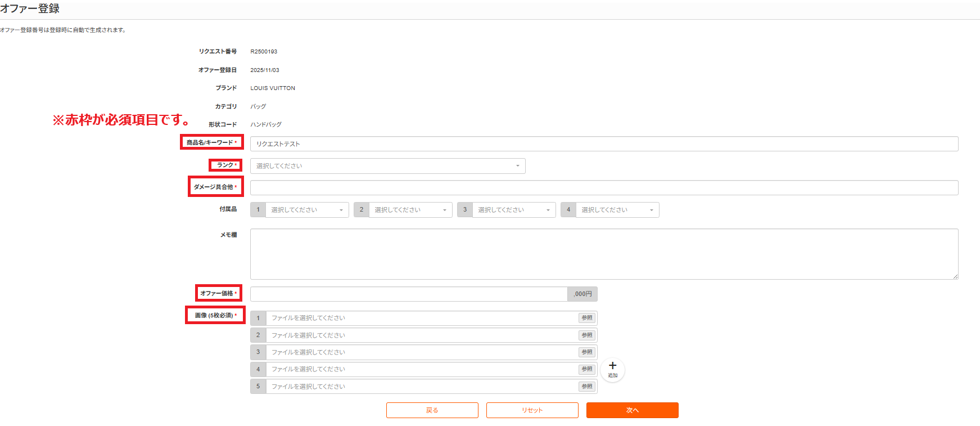The width and height of the screenshot is (980, 426).
Task: Click the plus 追加 icon to add image
Action: tap(612, 369)
